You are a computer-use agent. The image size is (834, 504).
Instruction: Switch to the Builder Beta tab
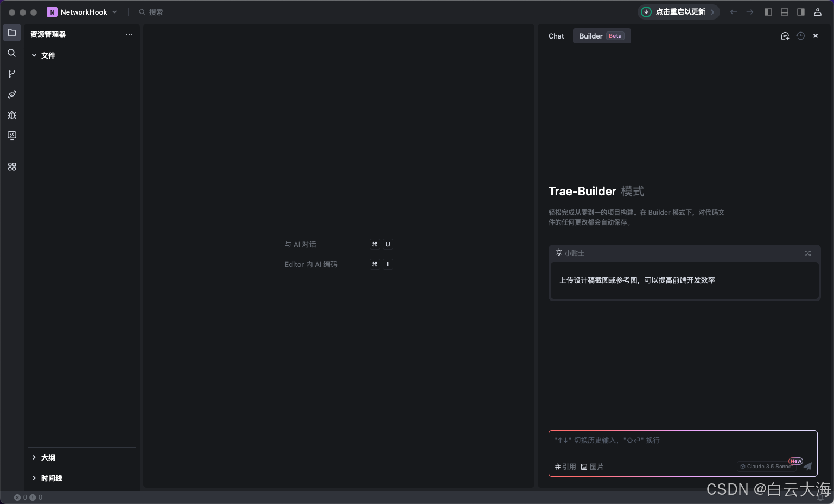point(602,36)
